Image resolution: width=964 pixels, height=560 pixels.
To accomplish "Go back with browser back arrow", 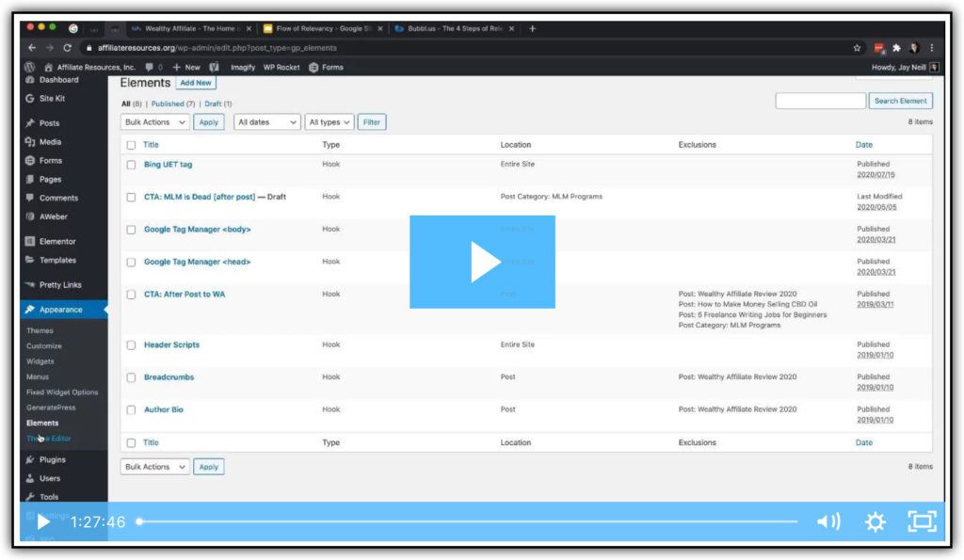I will pyautogui.click(x=32, y=48).
